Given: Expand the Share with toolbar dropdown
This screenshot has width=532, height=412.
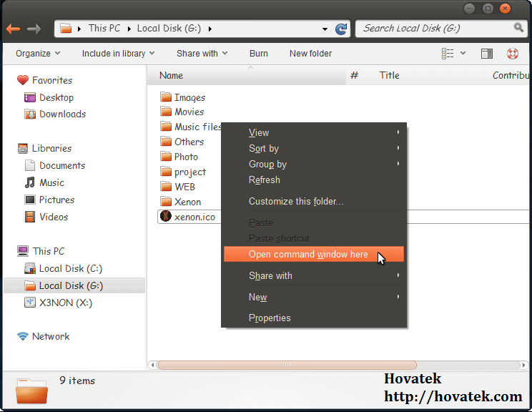Looking at the screenshot, I should click(202, 54).
